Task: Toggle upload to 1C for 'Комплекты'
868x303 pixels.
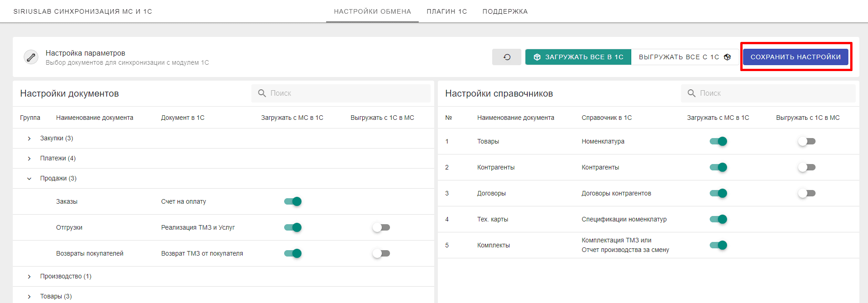Action: pyautogui.click(x=718, y=245)
